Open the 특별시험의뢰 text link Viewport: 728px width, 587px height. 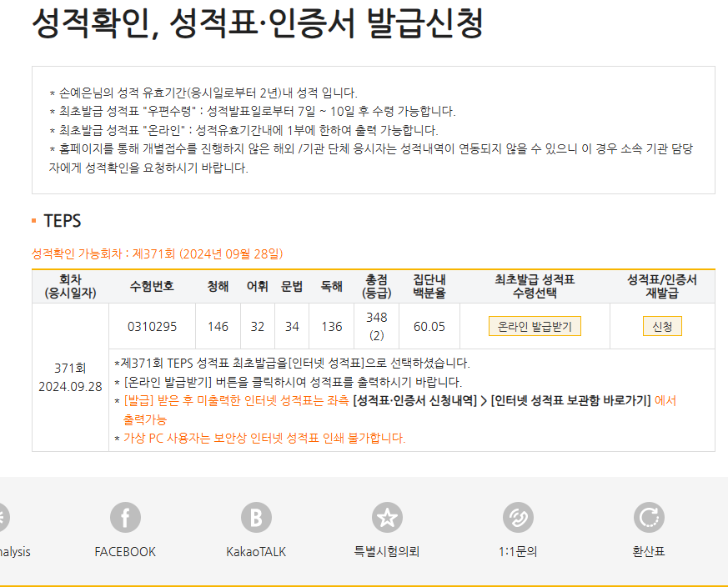tap(387, 552)
